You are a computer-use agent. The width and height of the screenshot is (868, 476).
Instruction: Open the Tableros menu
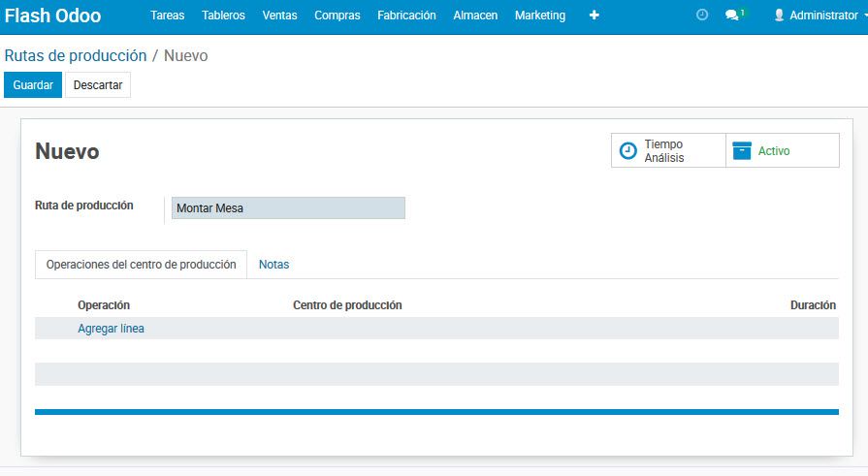tap(223, 16)
